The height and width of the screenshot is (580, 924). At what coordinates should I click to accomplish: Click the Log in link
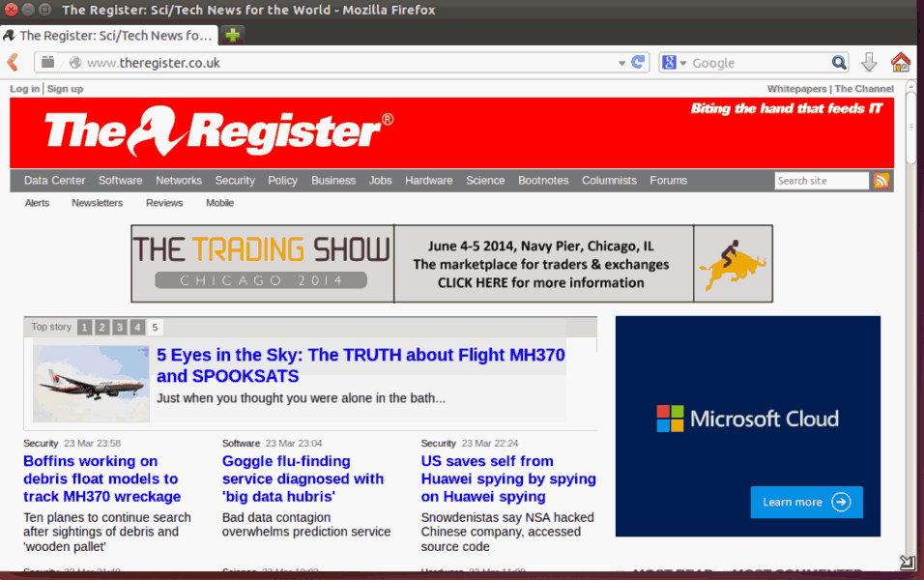click(25, 89)
